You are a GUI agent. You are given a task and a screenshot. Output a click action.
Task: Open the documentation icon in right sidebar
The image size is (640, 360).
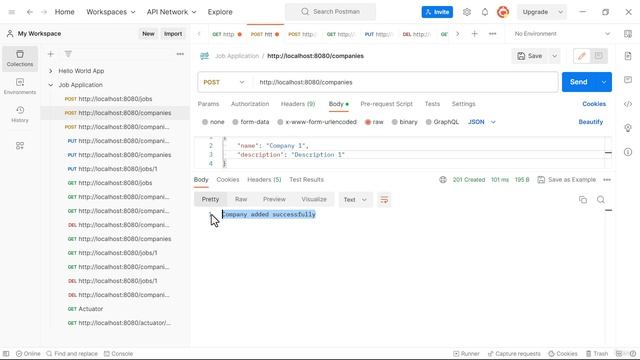click(628, 56)
